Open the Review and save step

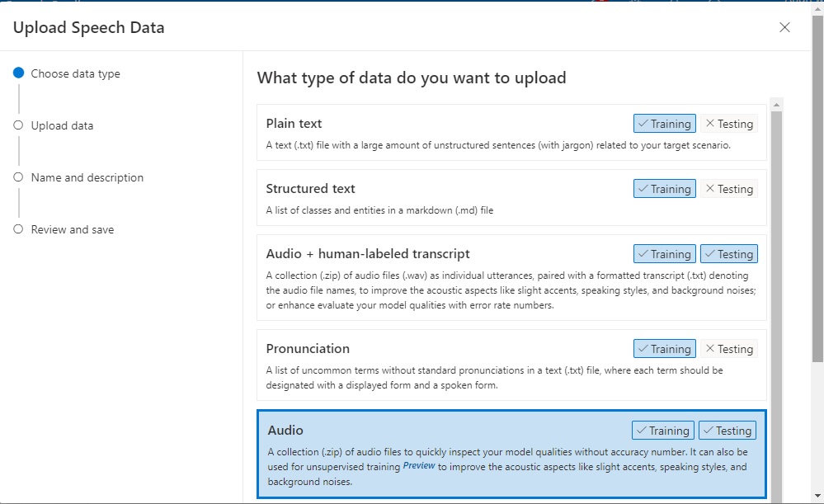pyautogui.click(x=72, y=229)
